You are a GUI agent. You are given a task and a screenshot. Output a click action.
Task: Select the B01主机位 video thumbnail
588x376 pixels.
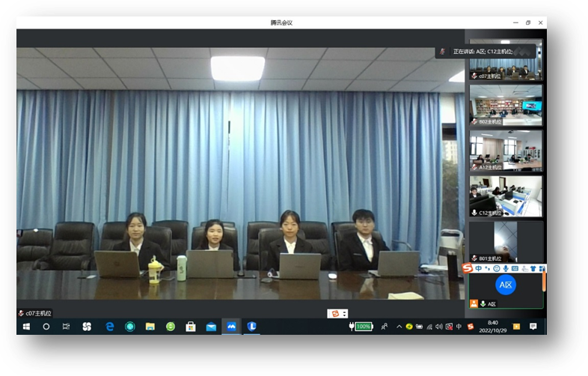tap(506, 241)
